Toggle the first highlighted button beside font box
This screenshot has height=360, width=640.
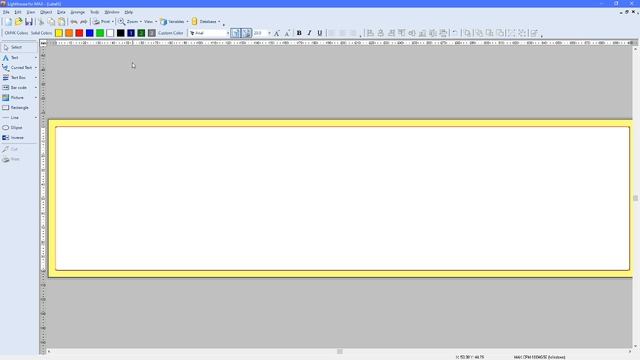236,33
